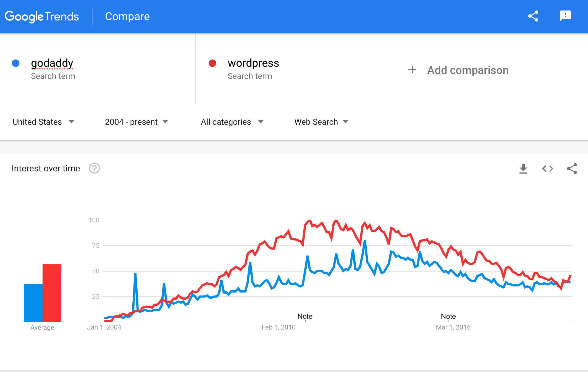Open the Web Search filter dropdown
The width and height of the screenshot is (588, 372).
coord(321,122)
